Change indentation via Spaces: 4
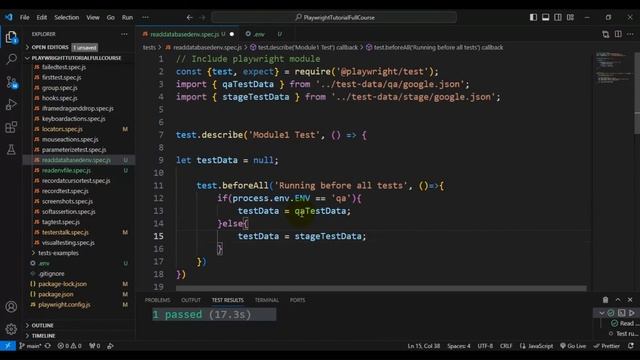Screen dimensions: 640x360 459,346
